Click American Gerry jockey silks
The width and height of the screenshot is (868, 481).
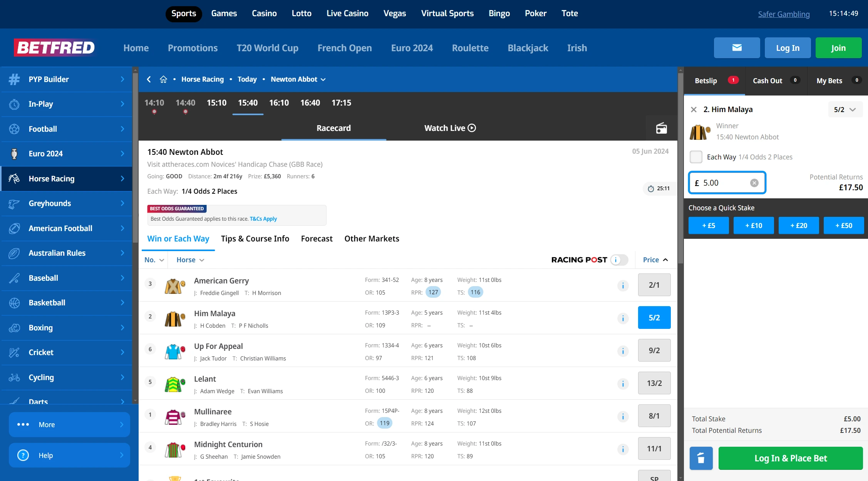[x=175, y=286]
